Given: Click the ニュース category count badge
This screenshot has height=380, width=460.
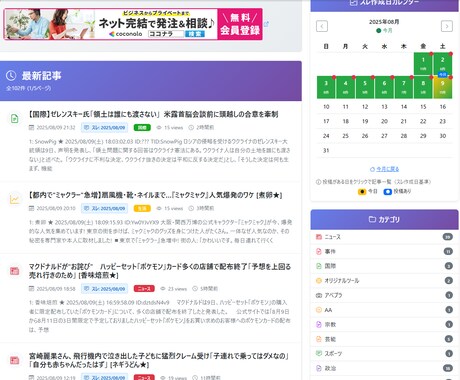Looking at the screenshot, I should coord(448,237).
